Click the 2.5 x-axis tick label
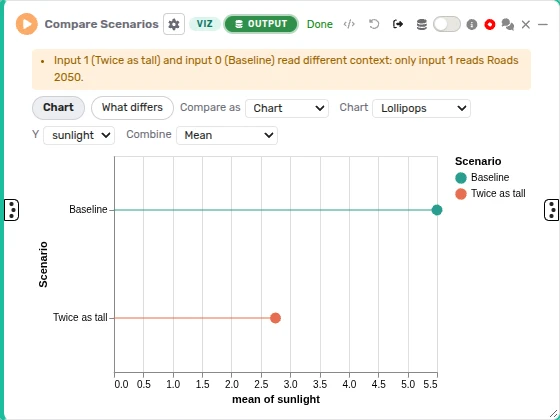 click(x=261, y=384)
